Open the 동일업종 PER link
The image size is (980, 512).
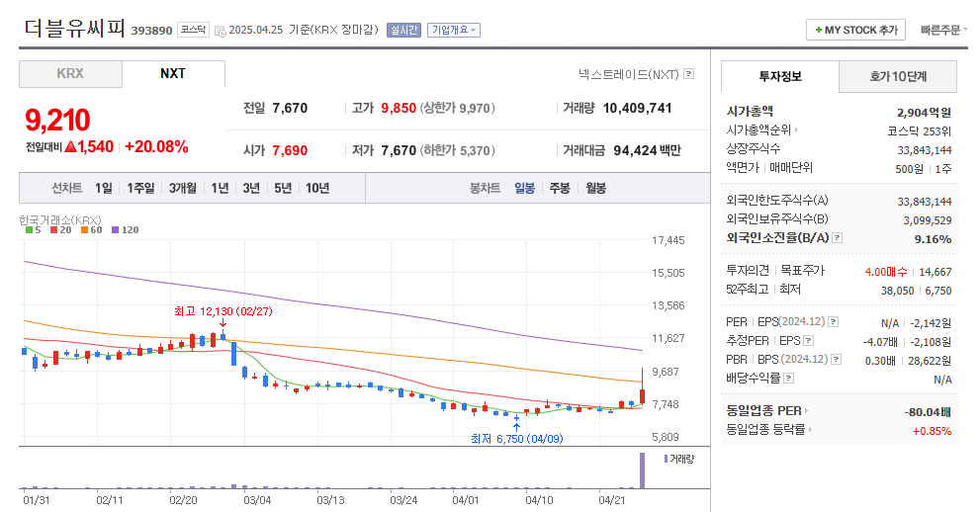[x=766, y=411]
